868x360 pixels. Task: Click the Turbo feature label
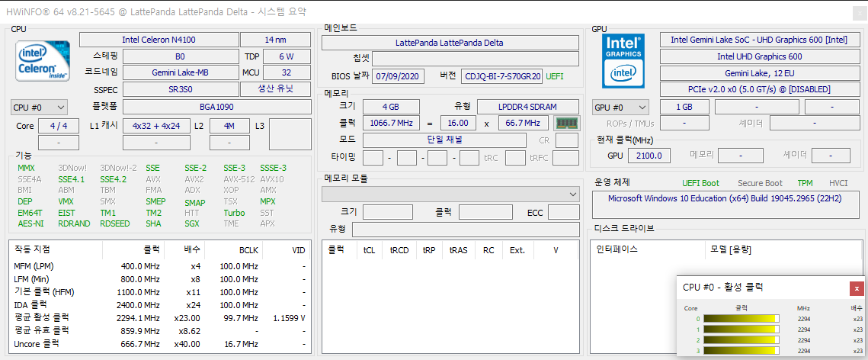click(234, 213)
